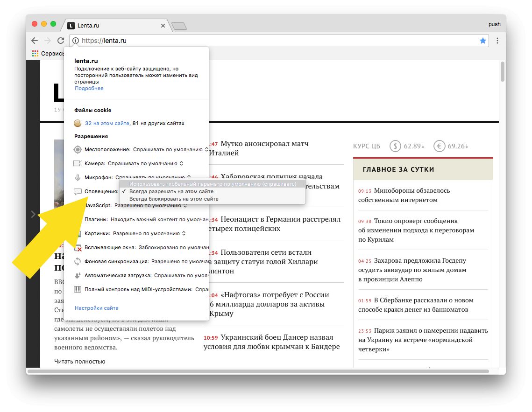Image resolution: width=532 pixels, height=412 pixels.
Task: Open the Всплывающие окна permission dropdown
Action: [173, 247]
